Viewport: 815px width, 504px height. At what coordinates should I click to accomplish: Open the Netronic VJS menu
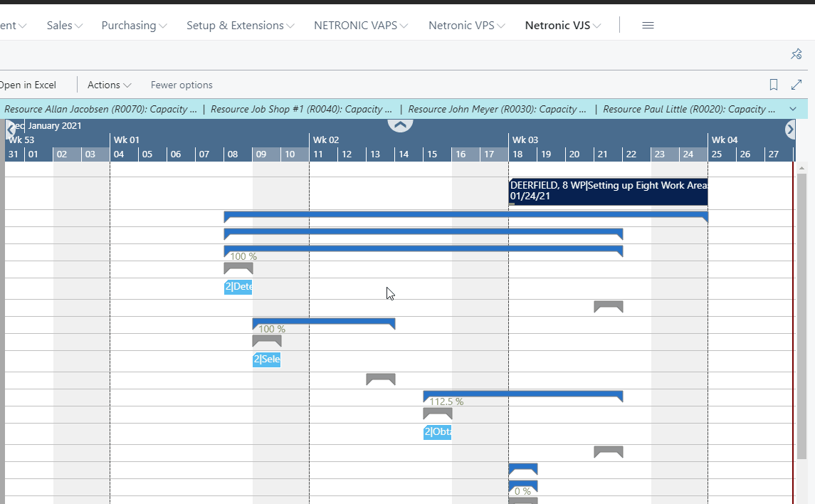point(563,26)
